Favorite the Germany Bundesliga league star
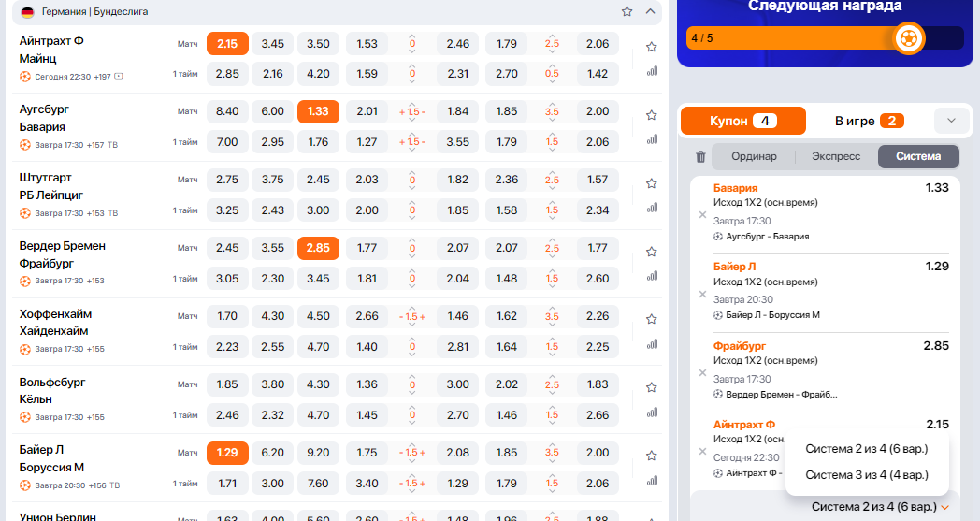This screenshot has width=980, height=521. pyautogui.click(x=627, y=11)
